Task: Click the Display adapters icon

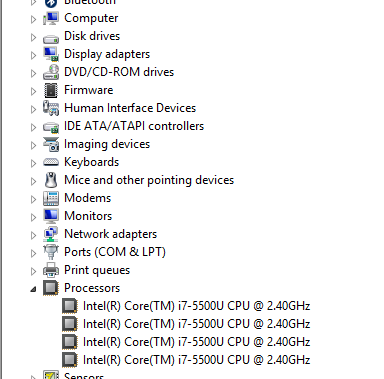Action: pyautogui.click(x=51, y=54)
